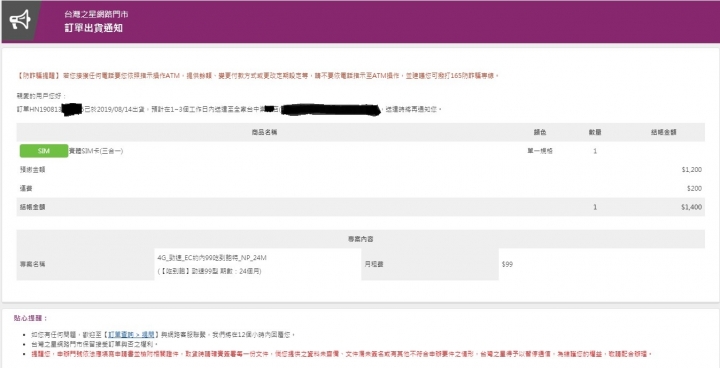Click the 月租費 label cell
Image resolution: width=720 pixels, height=368 pixels.
tap(430, 264)
